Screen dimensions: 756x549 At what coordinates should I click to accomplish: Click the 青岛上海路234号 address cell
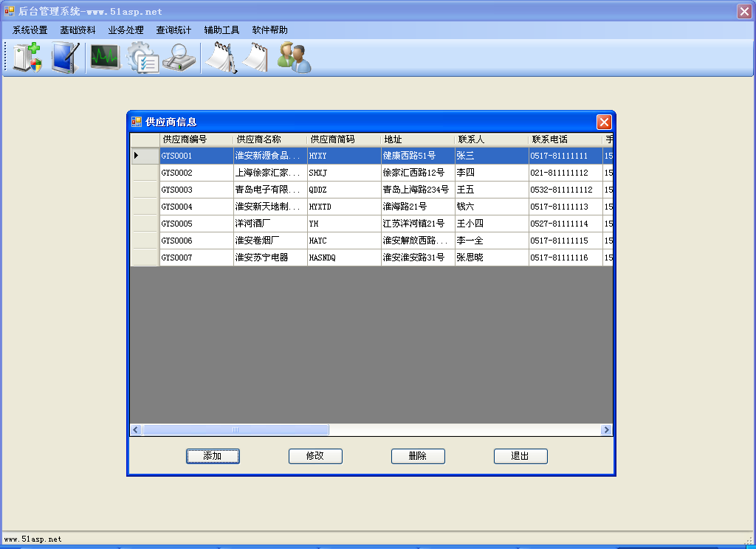pos(418,190)
